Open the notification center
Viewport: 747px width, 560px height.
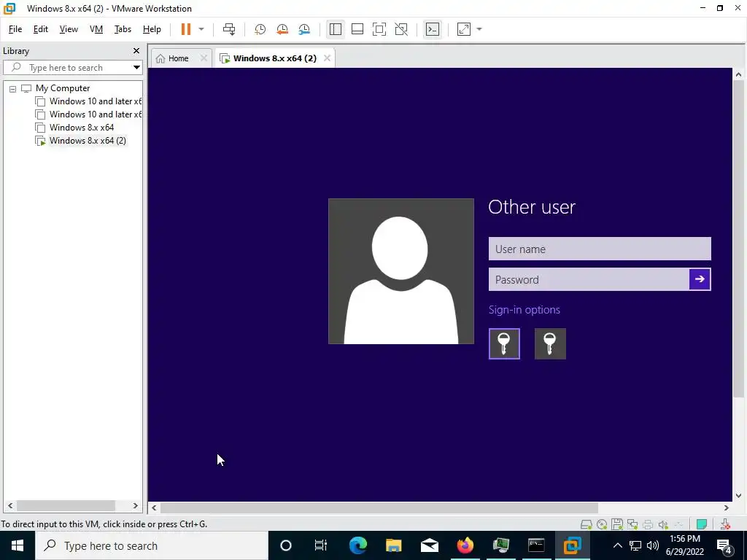tap(724, 545)
